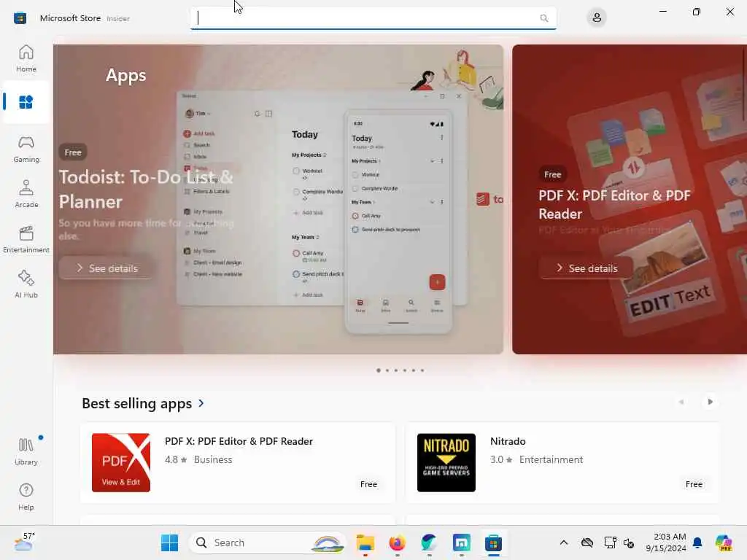Image resolution: width=747 pixels, height=560 pixels.
Task: Select the first carousel page dot
Action: pyautogui.click(x=379, y=370)
